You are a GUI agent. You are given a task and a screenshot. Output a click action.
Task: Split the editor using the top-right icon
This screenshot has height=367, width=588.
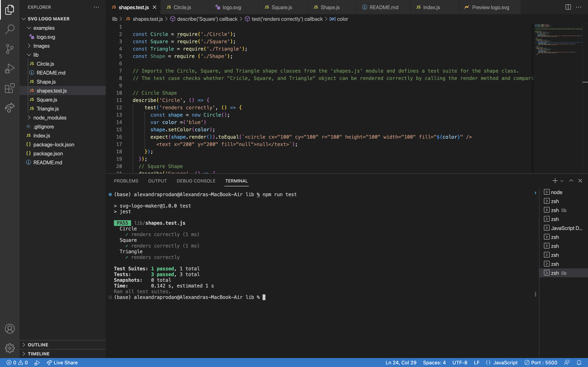568,7
